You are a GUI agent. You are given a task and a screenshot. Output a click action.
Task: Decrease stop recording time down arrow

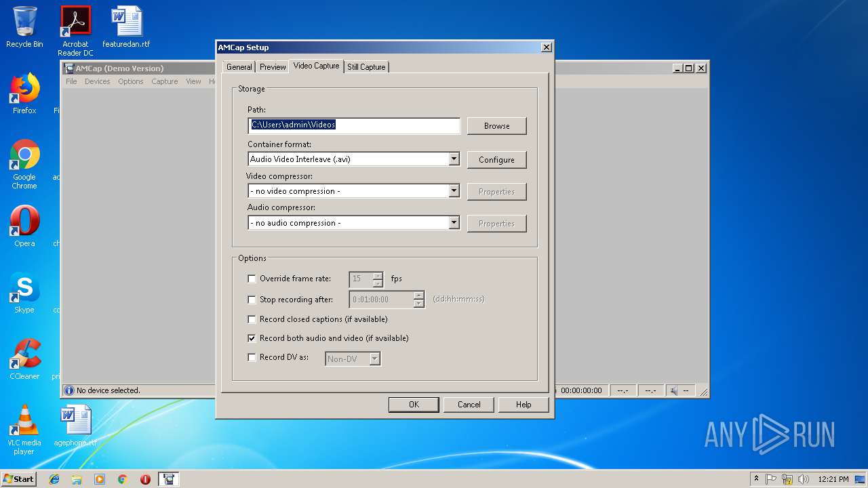coord(419,304)
